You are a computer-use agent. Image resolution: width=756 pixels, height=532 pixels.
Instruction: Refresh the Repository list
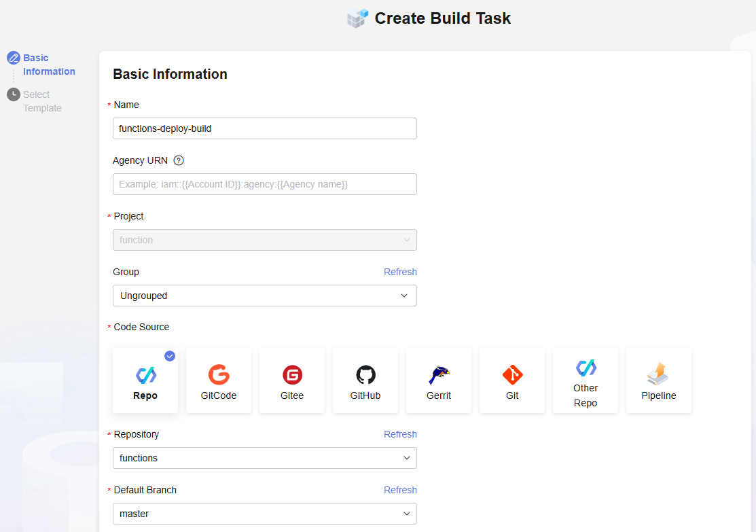400,434
